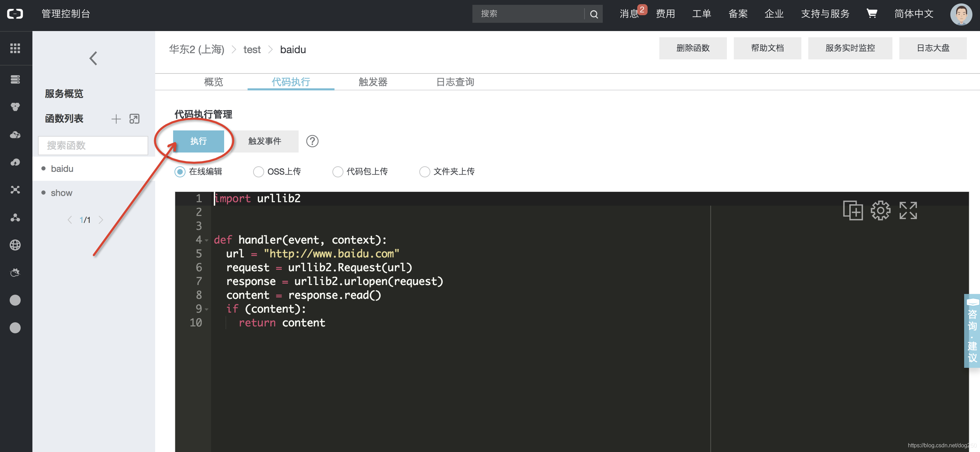Screen dimensions: 980x452
Task: Switch to 代码执行 tab
Action: (x=291, y=82)
